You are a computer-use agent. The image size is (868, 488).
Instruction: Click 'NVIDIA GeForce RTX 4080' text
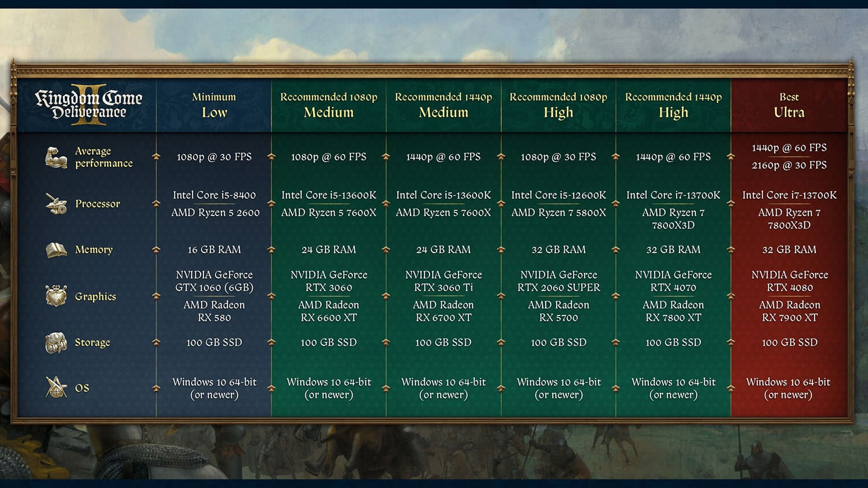[790, 281]
